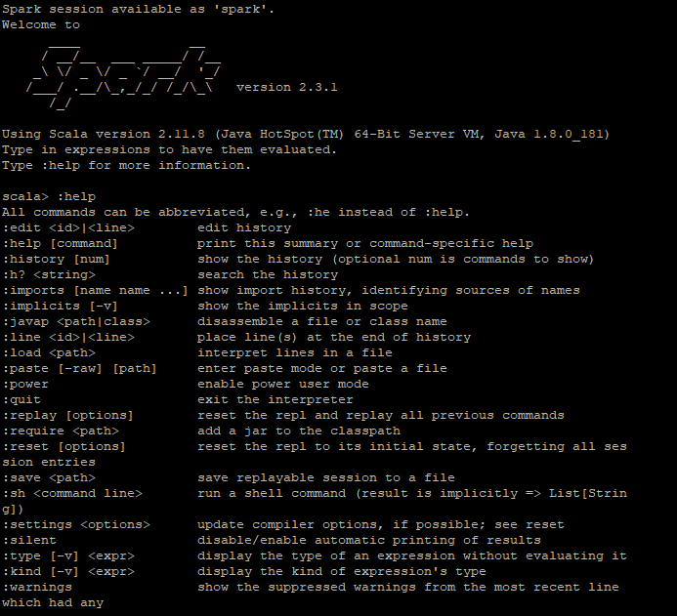Click the ':edit <id>|<line>' command
677x616 pixels.
68,227
